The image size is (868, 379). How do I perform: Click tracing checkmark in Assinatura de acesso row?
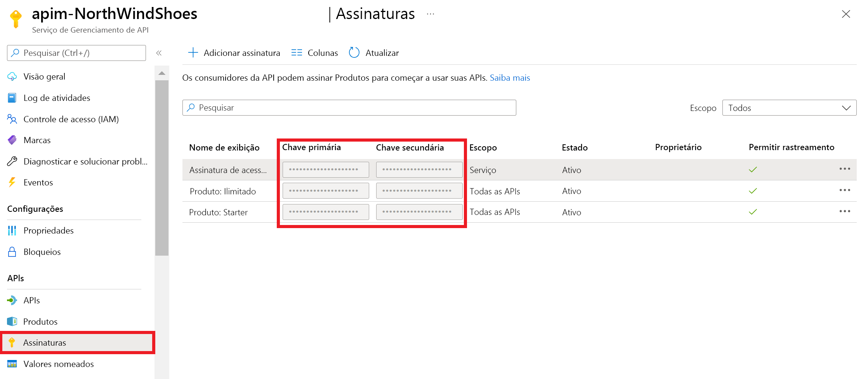point(753,170)
